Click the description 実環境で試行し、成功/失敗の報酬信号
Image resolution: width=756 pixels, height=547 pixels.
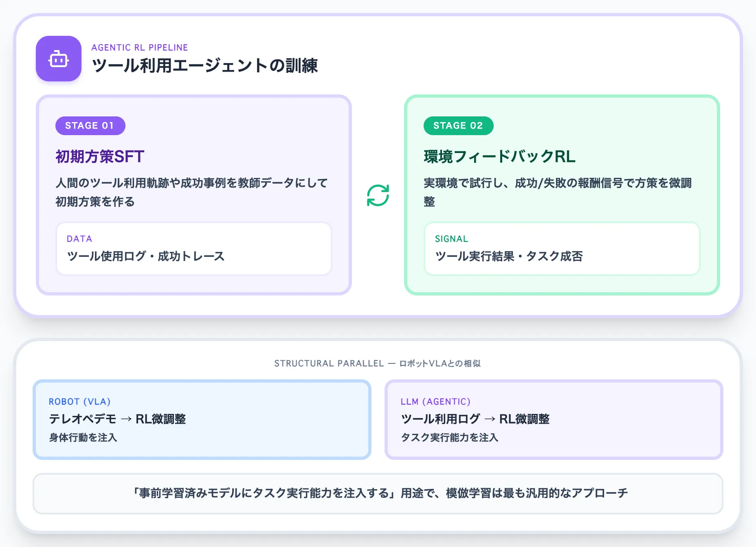point(558,192)
